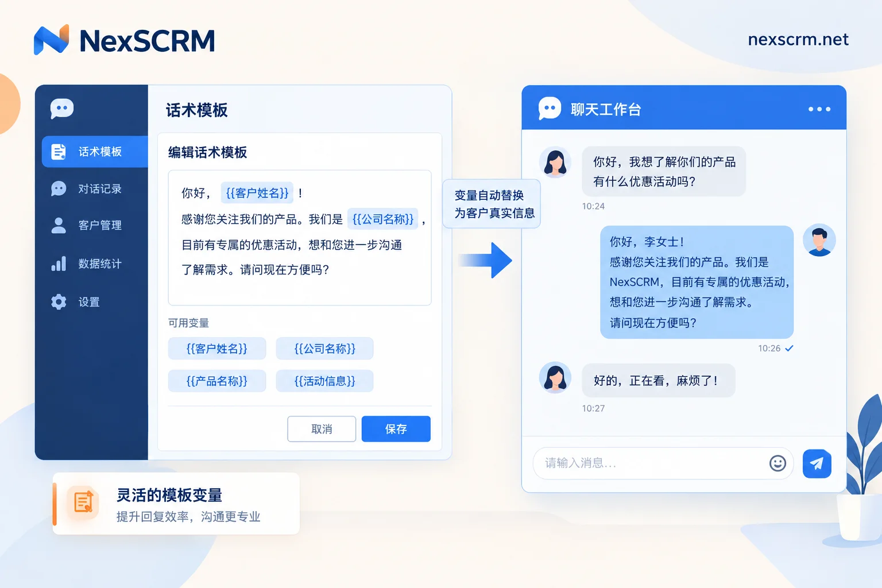Click the 聊天工作台 header chat icon

[550, 108]
